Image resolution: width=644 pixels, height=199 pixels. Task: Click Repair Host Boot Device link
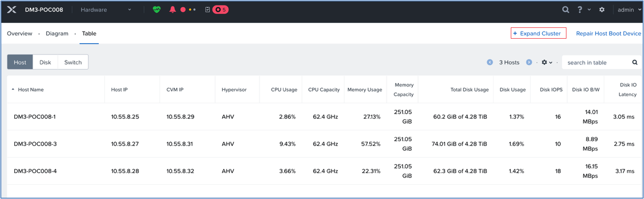[609, 34]
